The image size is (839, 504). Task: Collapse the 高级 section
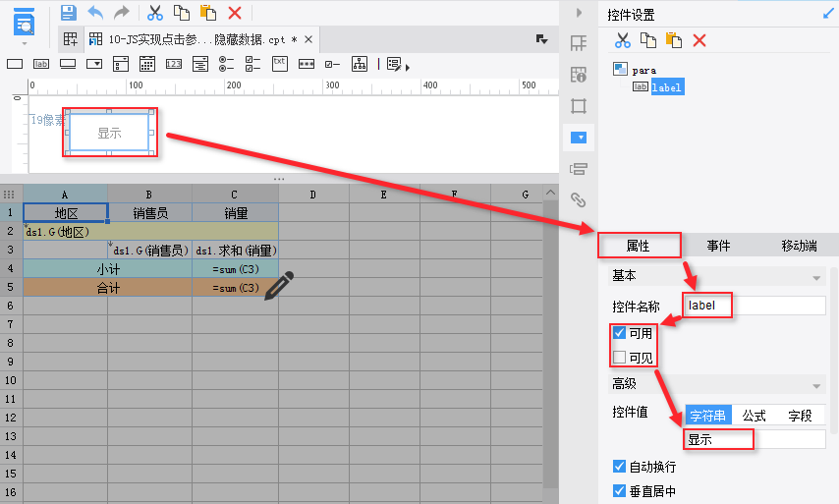pos(816,386)
